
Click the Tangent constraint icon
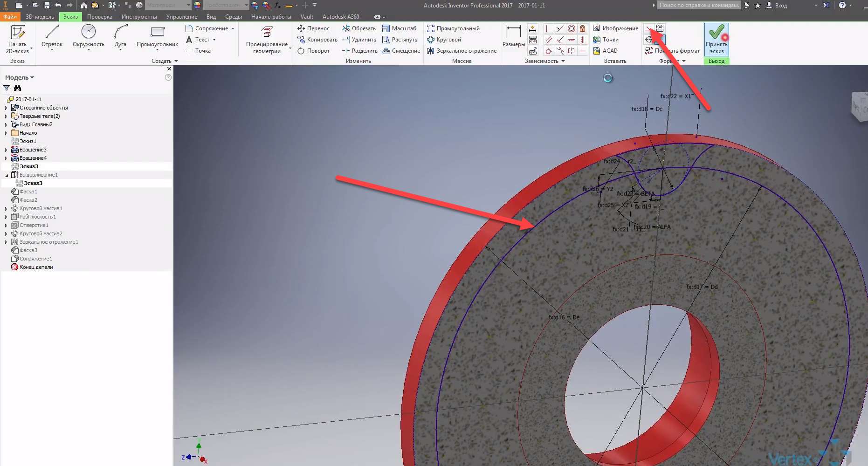[549, 51]
